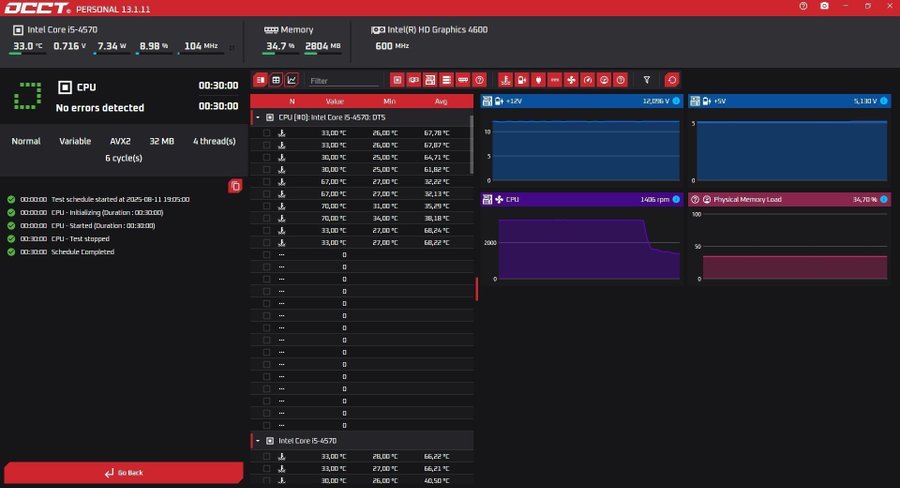This screenshot has height=488, width=900.
Task: Switch to the graph view icon
Action: [x=292, y=80]
